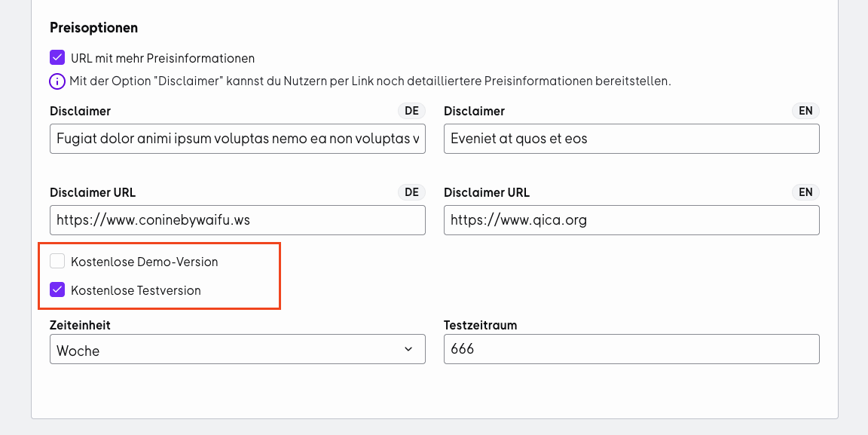Viewport: 868px width, 435px height.
Task: Click the info icon beside the Disclaimer hint
Action: [57, 81]
